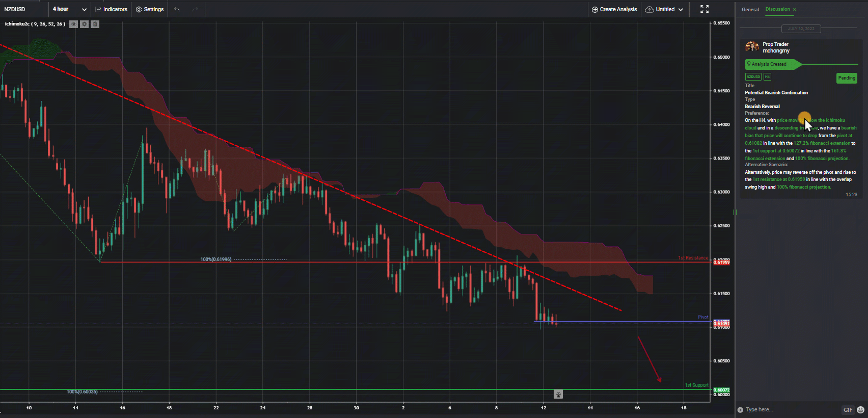This screenshot has width=868, height=418.
Task: Click the attachment plus icon in chat
Action: coord(740,410)
